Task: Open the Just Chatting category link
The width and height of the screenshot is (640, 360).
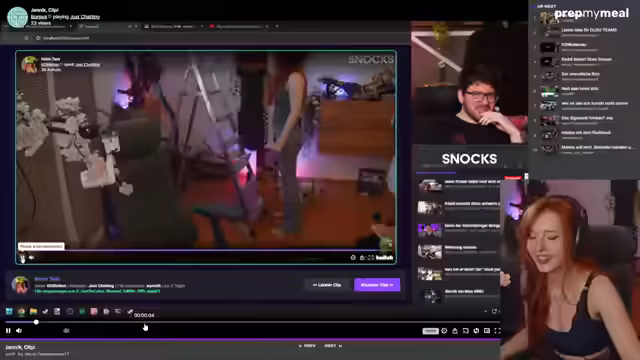Action: click(x=85, y=17)
